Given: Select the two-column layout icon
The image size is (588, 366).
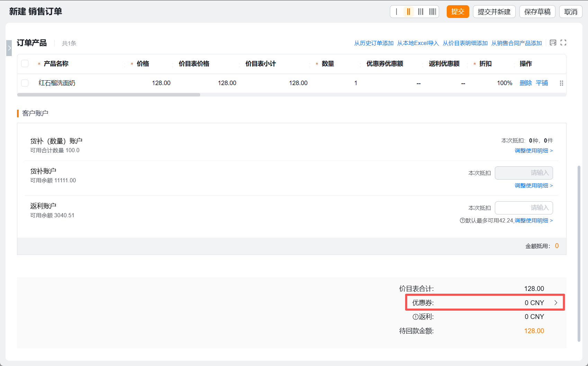Looking at the screenshot, I should 409,12.
